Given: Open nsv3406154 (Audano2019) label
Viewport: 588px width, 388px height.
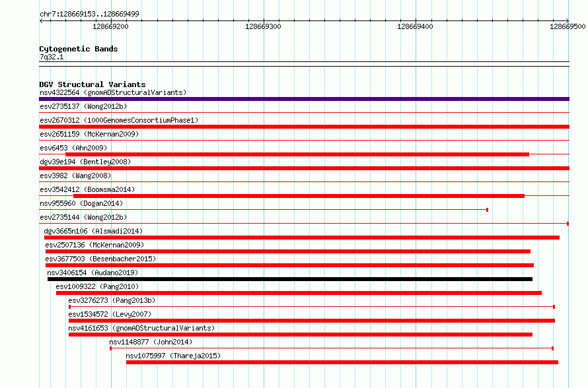Looking at the screenshot, I should [x=92, y=273].
